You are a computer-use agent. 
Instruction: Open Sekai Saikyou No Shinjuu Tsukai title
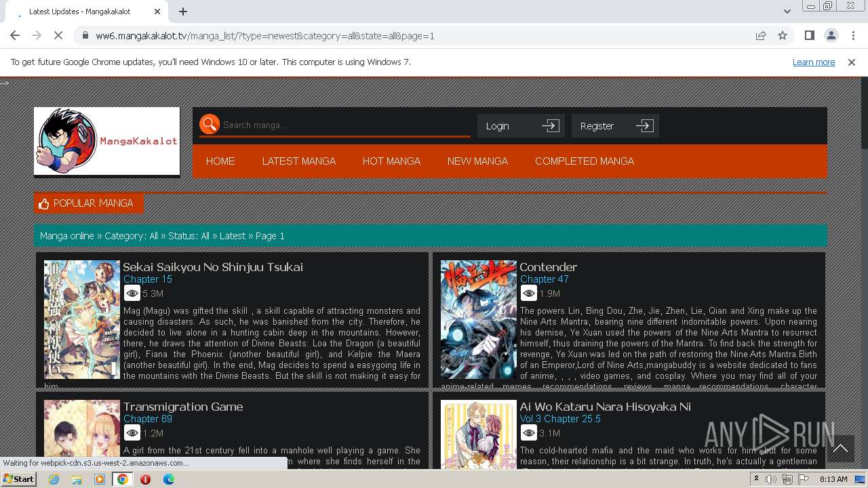click(213, 267)
